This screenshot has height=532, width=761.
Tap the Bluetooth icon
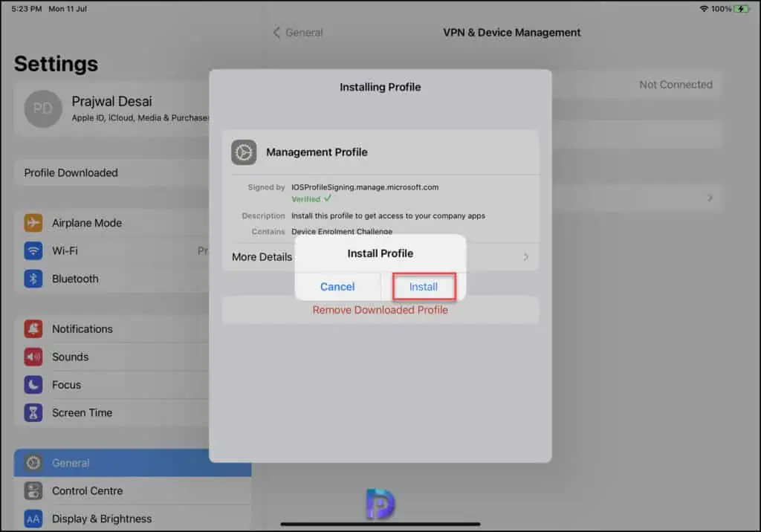pyautogui.click(x=33, y=279)
